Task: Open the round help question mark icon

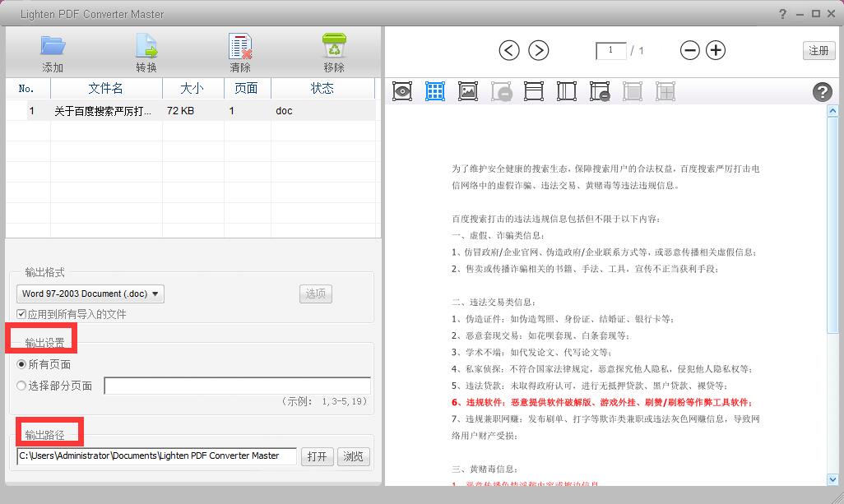Action: pos(822,92)
